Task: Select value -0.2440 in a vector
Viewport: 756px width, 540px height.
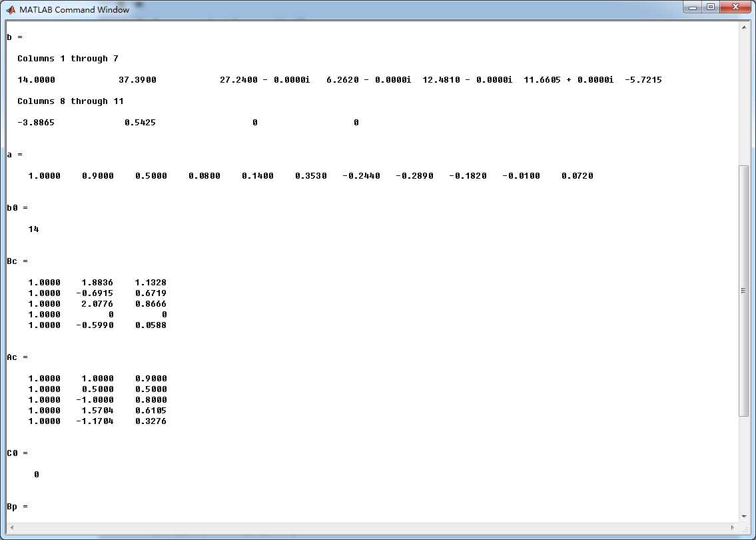Action: [361, 175]
